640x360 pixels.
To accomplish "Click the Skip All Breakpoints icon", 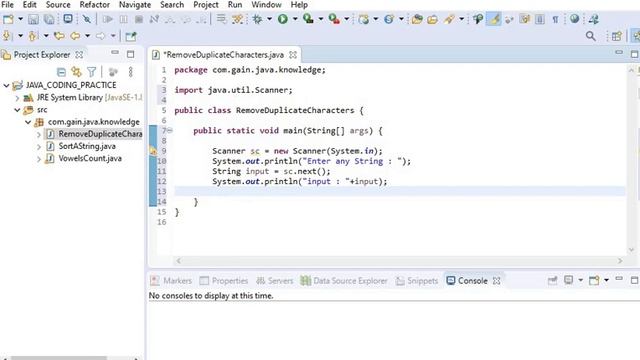I will click(x=87, y=19).
